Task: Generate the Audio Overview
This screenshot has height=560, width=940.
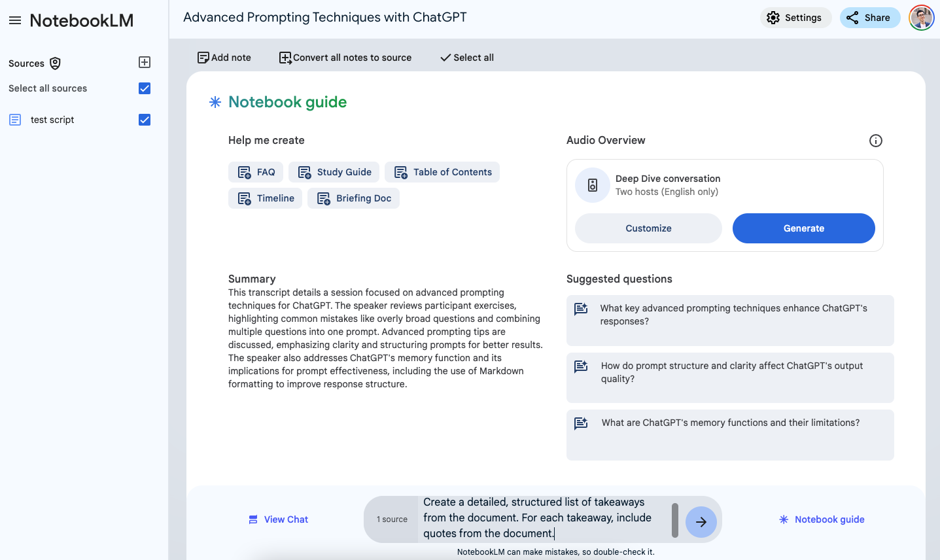Action: (803, 228)
